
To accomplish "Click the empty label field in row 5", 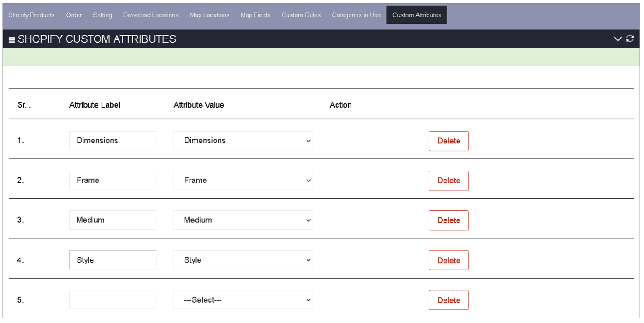I will tap(113, 300).
